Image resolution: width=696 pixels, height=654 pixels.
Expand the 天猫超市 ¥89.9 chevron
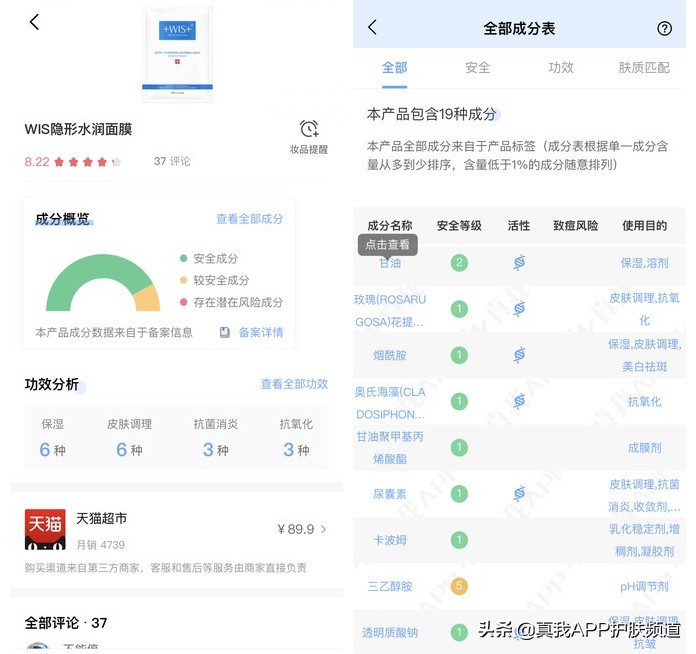click(x=324, y=529)
